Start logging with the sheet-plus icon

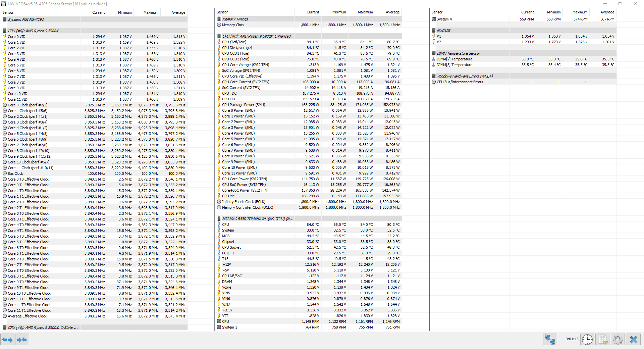[x=603, y=340]
